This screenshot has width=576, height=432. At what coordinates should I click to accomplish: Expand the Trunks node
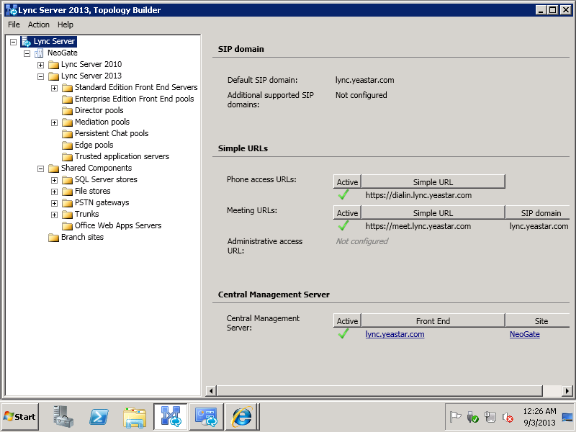[54, 215]
